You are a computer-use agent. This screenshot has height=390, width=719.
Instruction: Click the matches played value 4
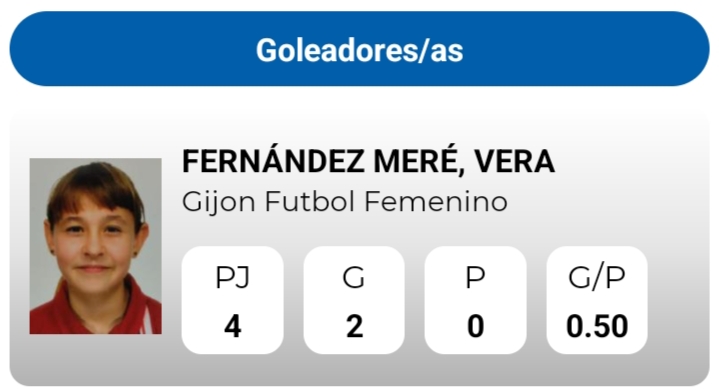[232, 327]
